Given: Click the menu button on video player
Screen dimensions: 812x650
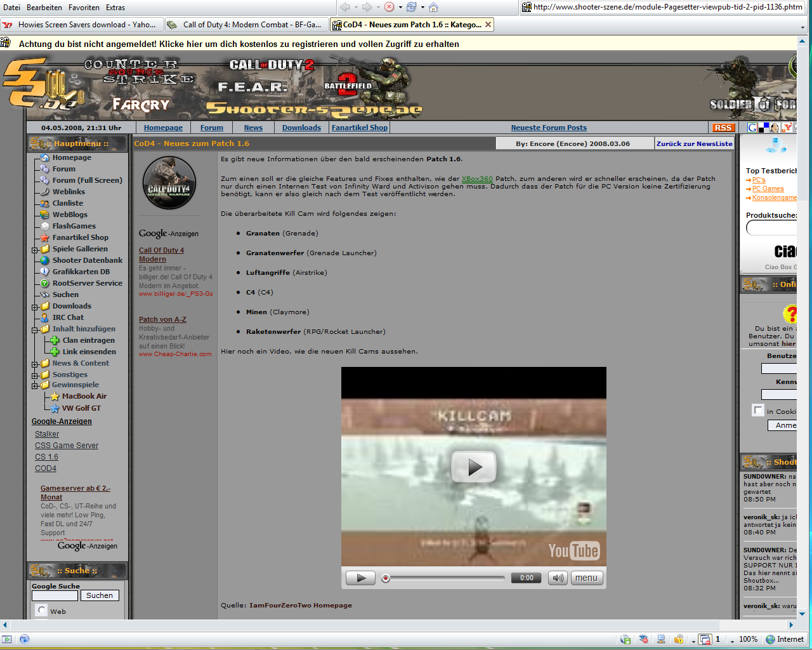Looking at the screenshot, I should point(586,578).
